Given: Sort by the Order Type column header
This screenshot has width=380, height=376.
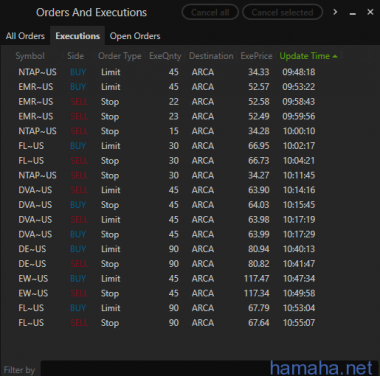Looking at the screenshot, I should point(119,56).
